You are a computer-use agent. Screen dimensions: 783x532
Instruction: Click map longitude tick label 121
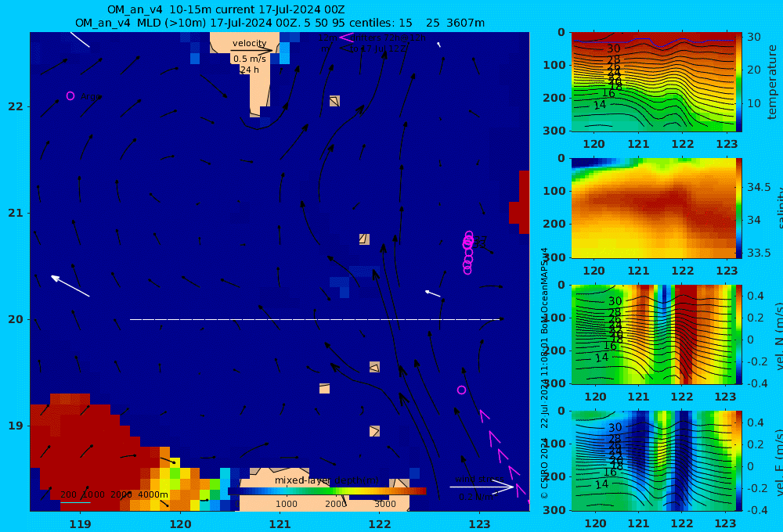(x=280, y=524)
